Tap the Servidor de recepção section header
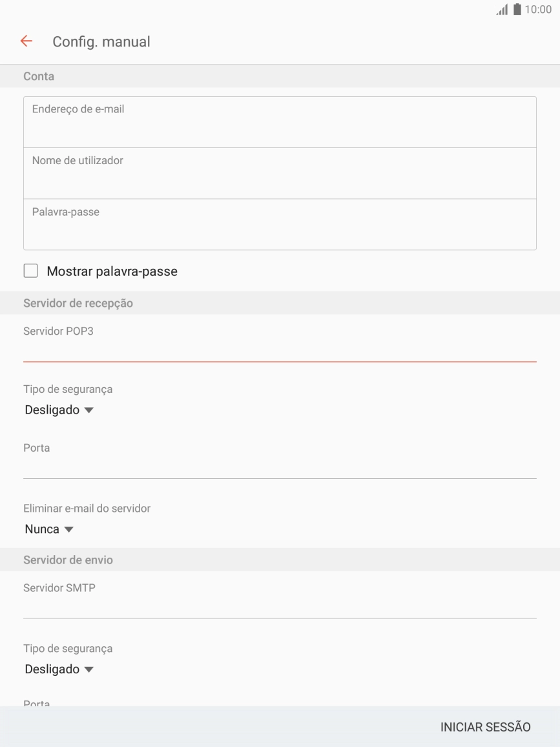 point(78,303)
